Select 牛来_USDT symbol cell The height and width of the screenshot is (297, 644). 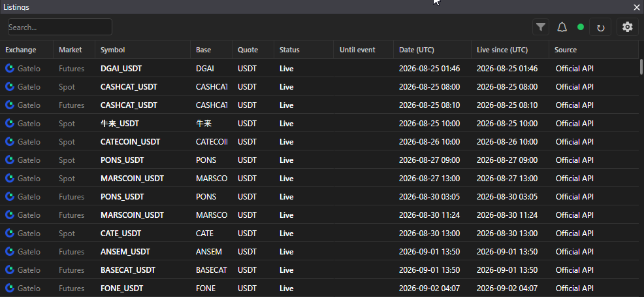point(120,124)
